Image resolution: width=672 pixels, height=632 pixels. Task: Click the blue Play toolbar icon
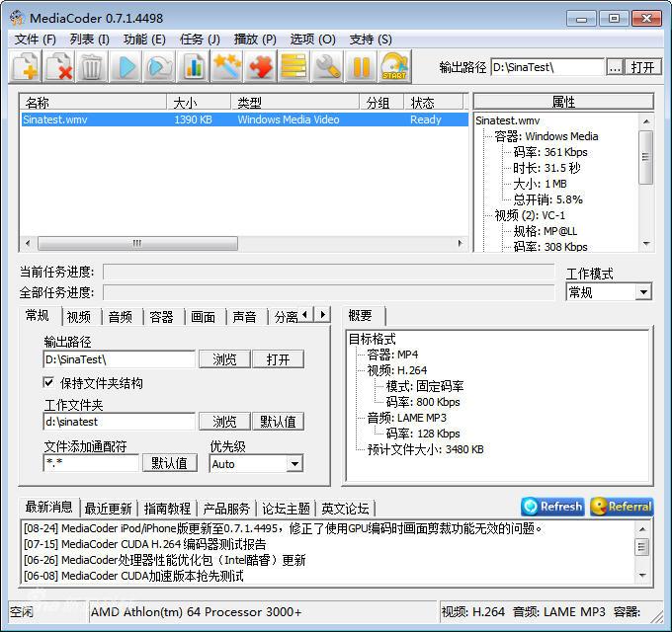126,66
